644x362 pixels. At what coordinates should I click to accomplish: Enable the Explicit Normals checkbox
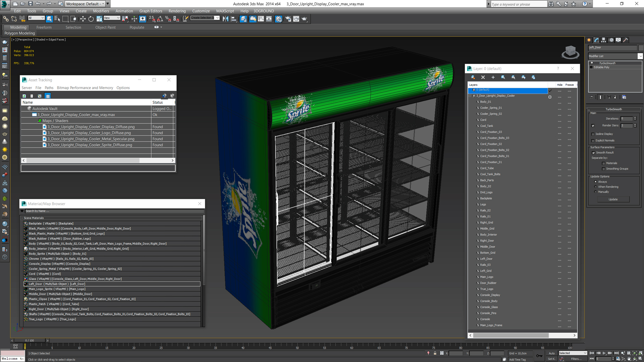[593, 140]
